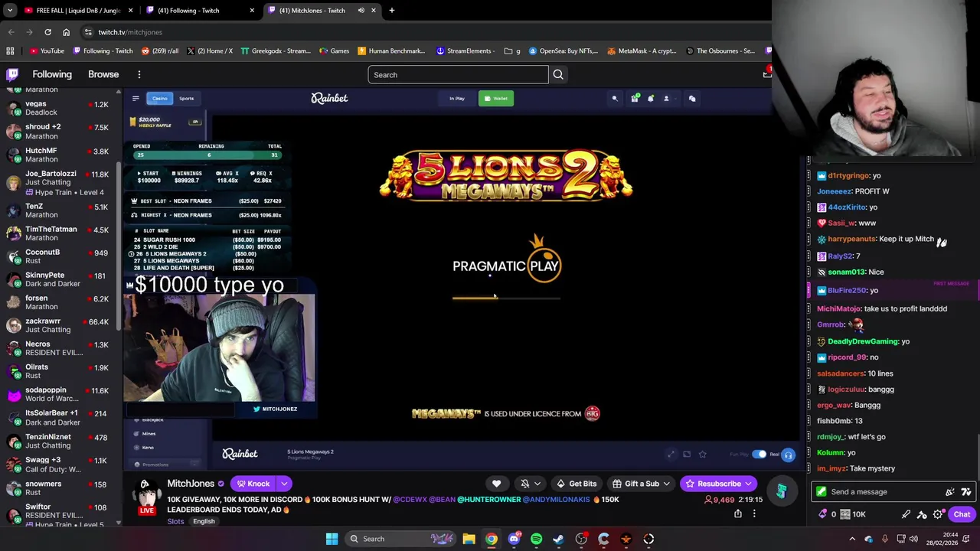
Task: Click the mod view sword icon
Action: point(906,514)
